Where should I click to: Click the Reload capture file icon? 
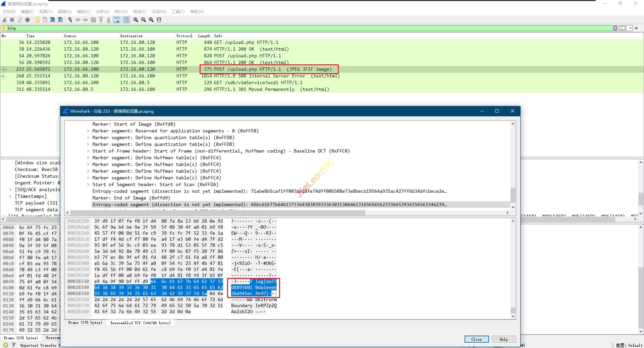pos(60,20)
